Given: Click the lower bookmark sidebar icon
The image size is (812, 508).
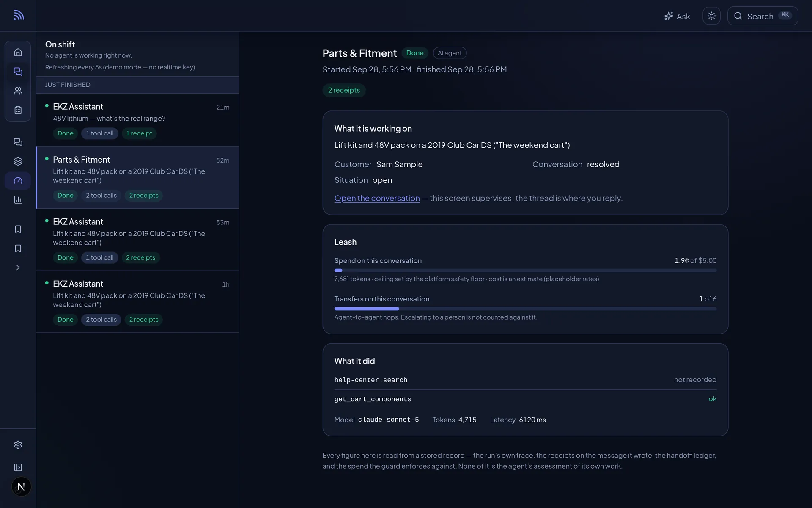Looking at the screenshot, I should pyautogui.click(x=18, y=248).
